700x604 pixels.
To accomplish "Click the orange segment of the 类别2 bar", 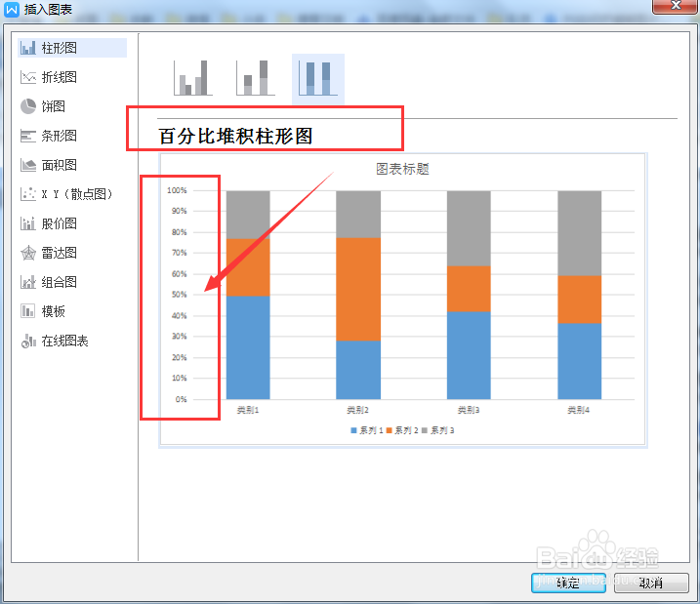I will click(x=358, y=290).
